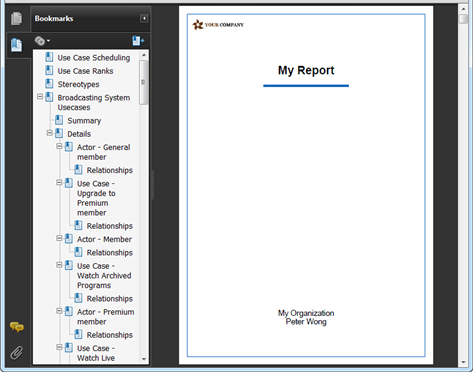
Task: Click the Your Company logo on page
Action: tap(218, 25)
